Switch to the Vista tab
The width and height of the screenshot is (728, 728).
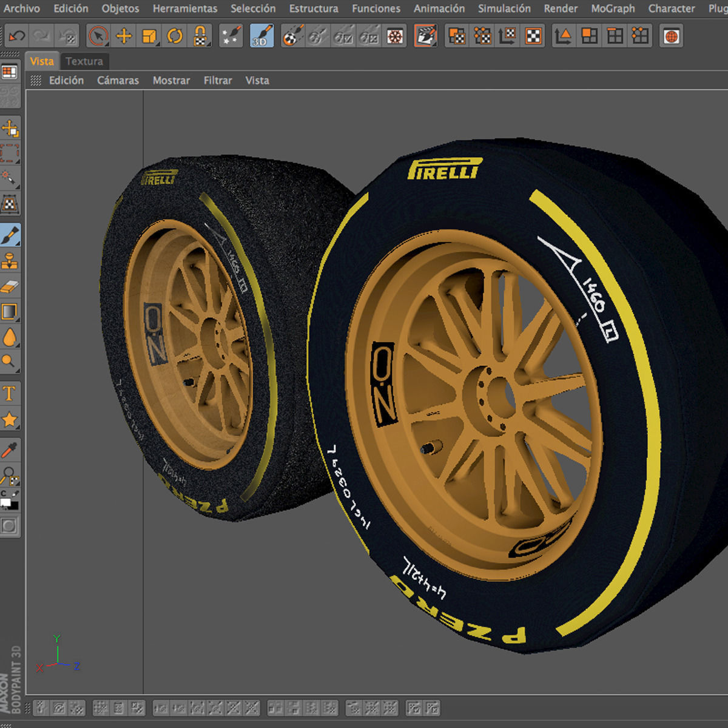[42, 61]
